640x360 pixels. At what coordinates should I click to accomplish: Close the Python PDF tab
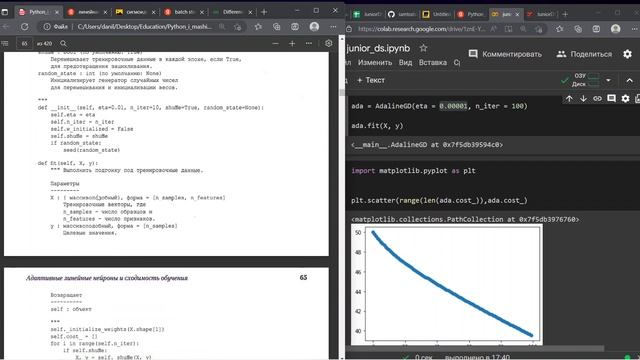click(x=57, y=12)
